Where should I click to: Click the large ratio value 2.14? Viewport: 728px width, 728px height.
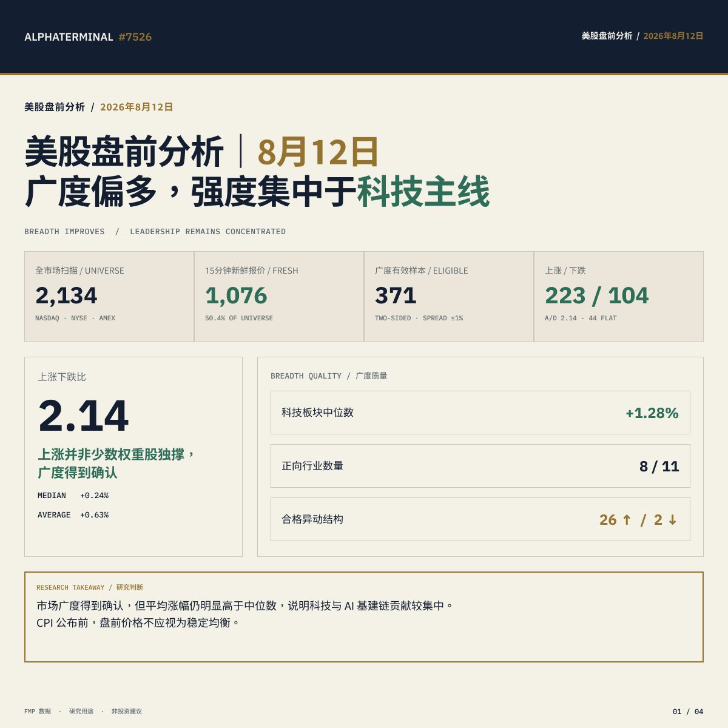click(83, 416)
